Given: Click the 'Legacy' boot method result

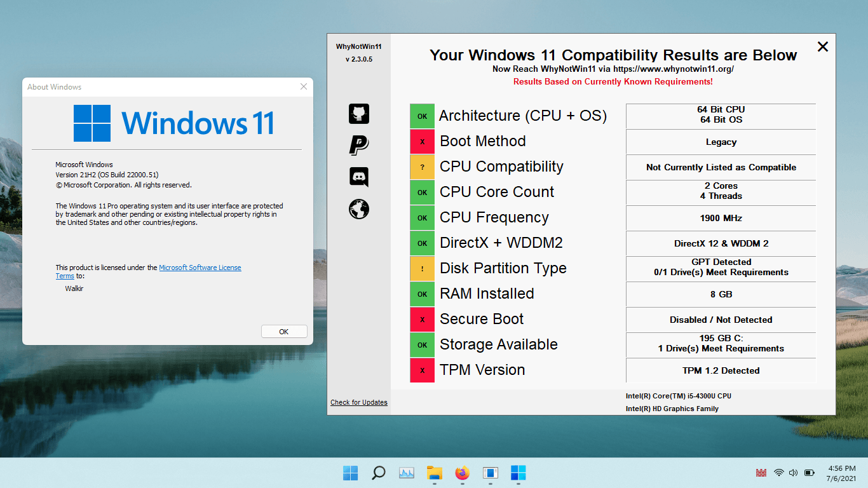Looking at the screenshot, I should click(721, 142).
